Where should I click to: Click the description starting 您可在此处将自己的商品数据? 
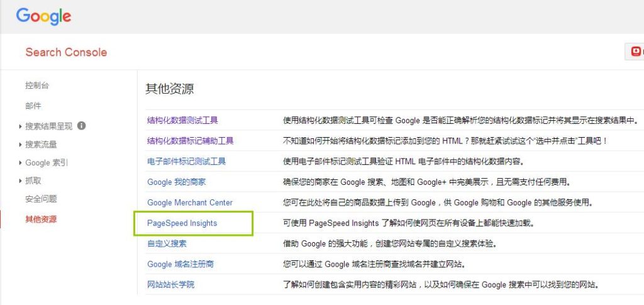point(438,202)
